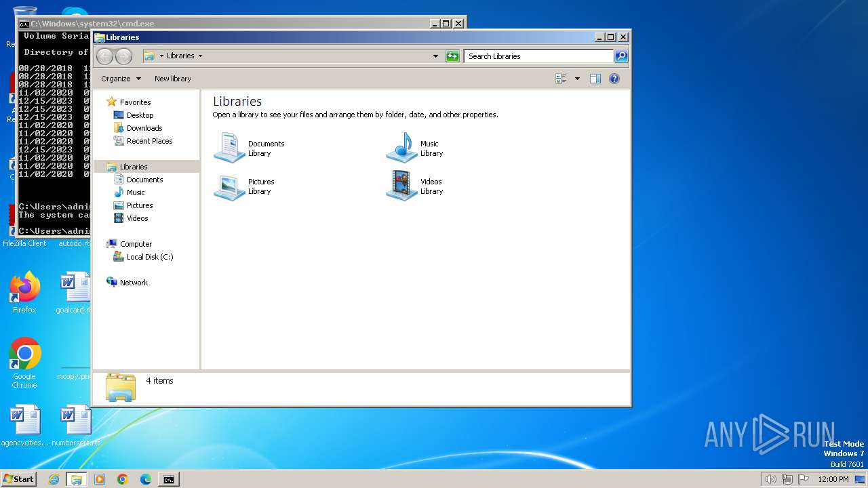
Task: Click the 12:00 PM taskbar clock
Action: click(833, 479)
